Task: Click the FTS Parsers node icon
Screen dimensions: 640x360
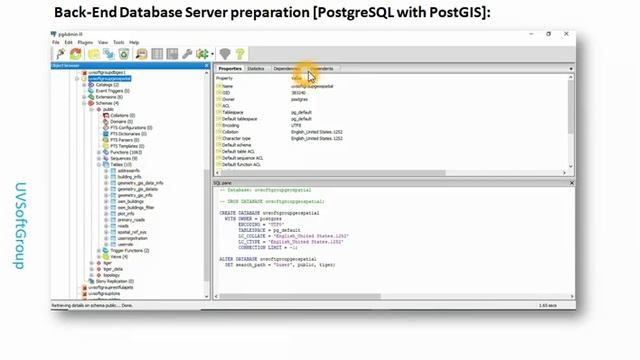Action: coord(106,140)
